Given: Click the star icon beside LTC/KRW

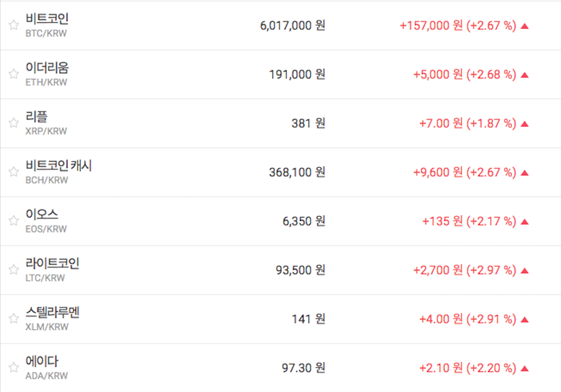Looking at the screenshot, I should click(14, 270).
